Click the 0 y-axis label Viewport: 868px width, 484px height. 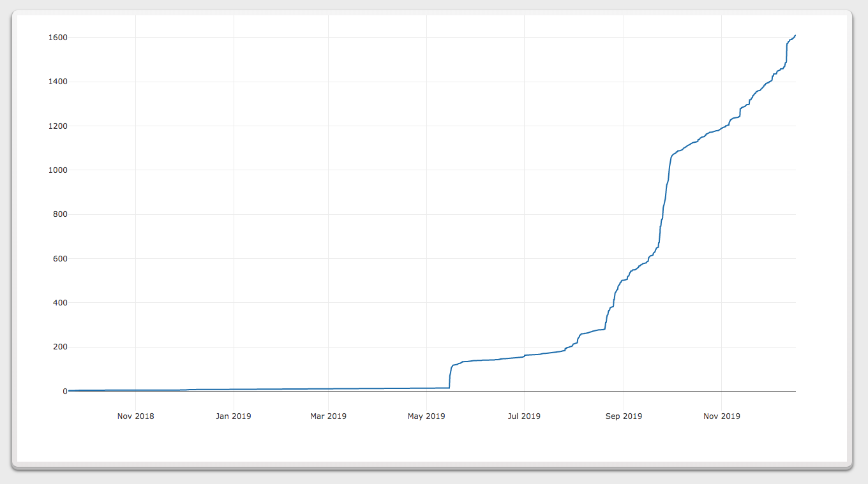coord(64,390)
